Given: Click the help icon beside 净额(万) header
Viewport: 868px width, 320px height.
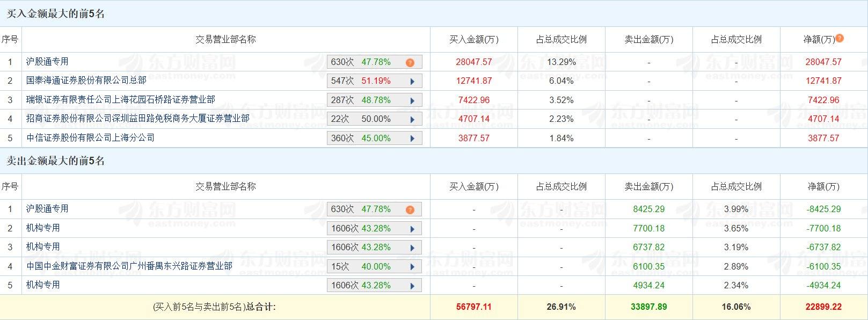Looking at the screenshot, I should click(x=838, y=39).
